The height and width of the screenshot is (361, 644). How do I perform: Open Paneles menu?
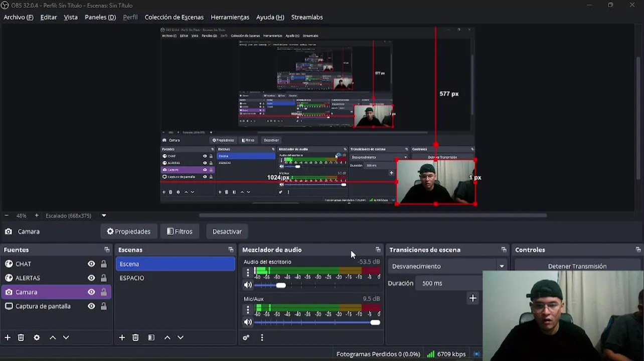click(x=100, y=17)
